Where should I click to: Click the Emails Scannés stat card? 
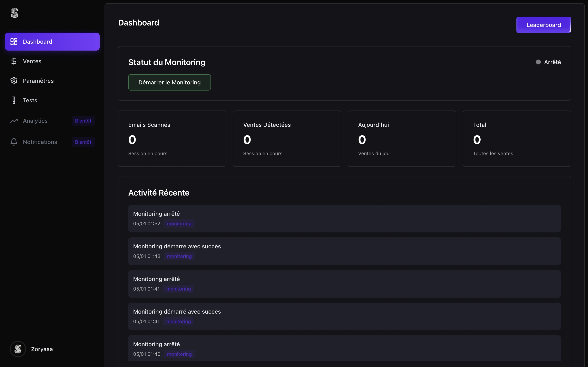172,139
